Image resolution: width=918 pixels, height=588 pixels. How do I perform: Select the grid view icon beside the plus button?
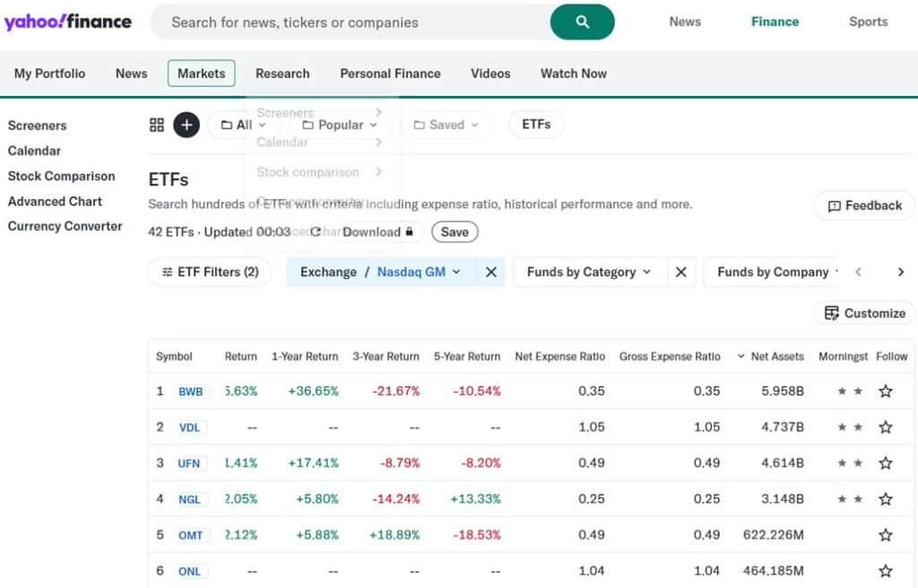[x=157, y=125]
